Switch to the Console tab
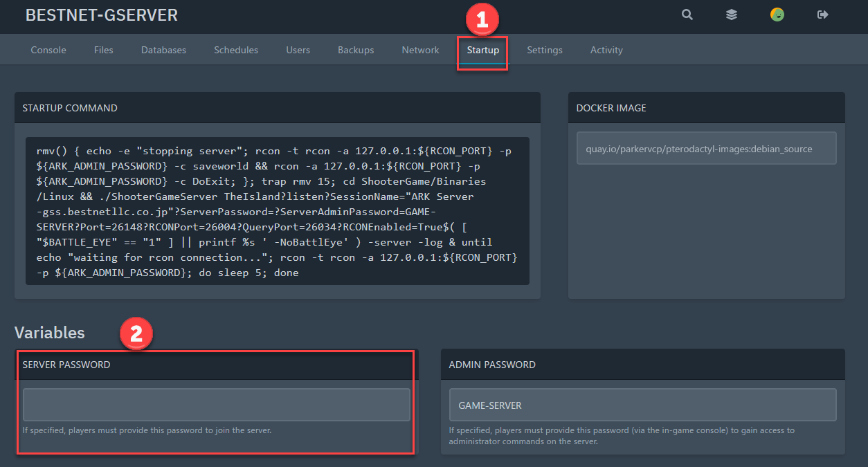This screenshot has width=868, height=467. (48, 50)
